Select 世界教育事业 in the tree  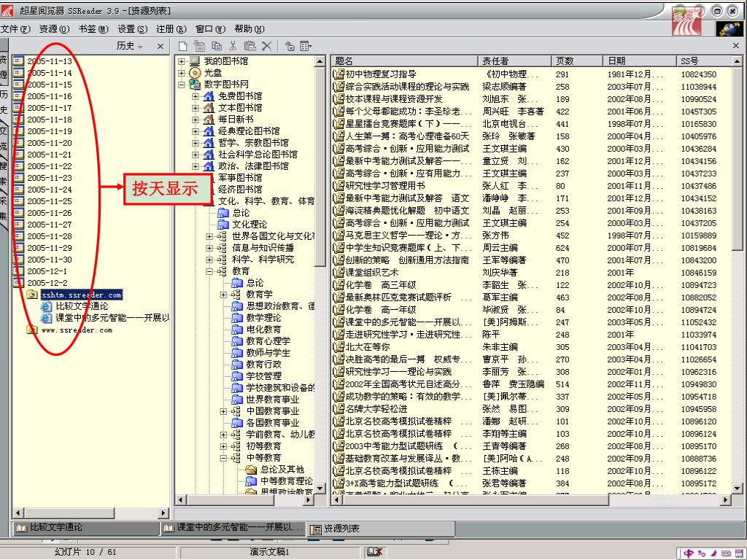tap(273, 400)
